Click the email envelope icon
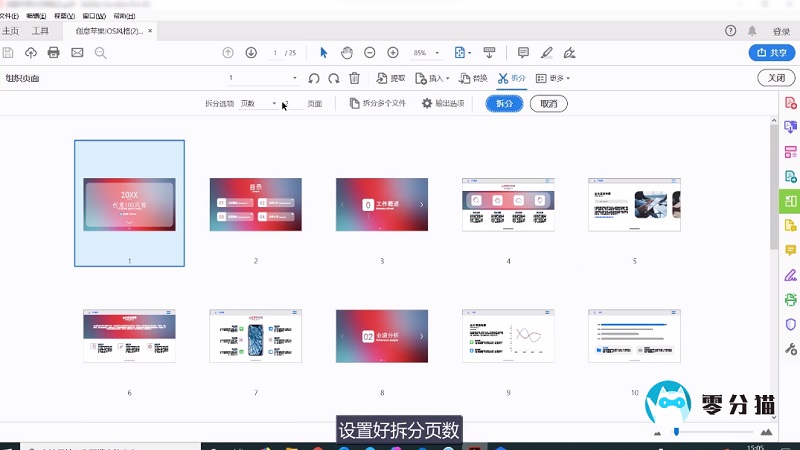Screen dimensions: 800x450 pyautogui.click(x=77, y=52)
